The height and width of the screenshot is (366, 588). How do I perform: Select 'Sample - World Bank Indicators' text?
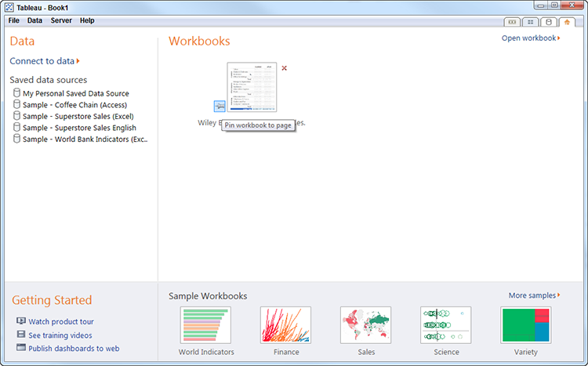(85, 140)
